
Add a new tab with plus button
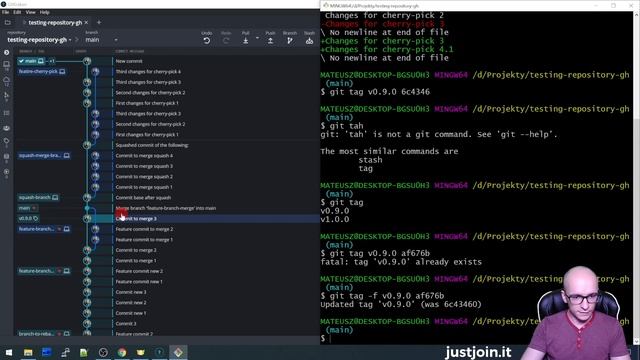tap(99, 22)
